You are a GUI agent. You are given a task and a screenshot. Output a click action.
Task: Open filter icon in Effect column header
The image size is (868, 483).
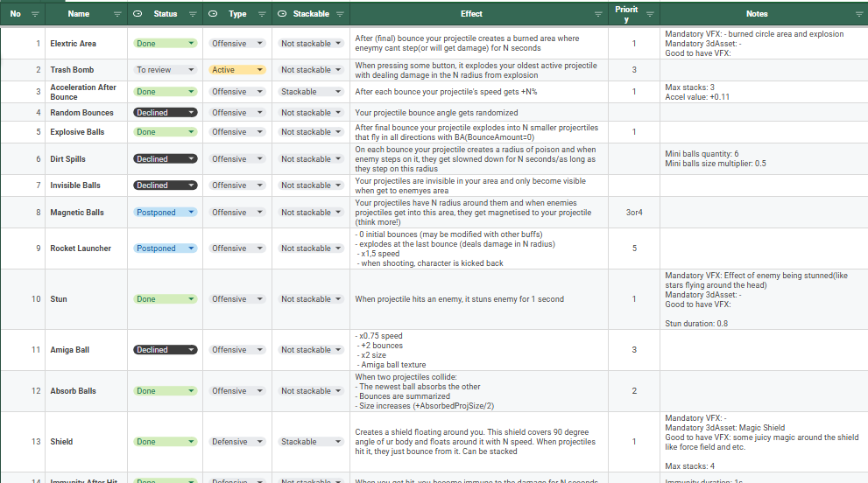598,14
